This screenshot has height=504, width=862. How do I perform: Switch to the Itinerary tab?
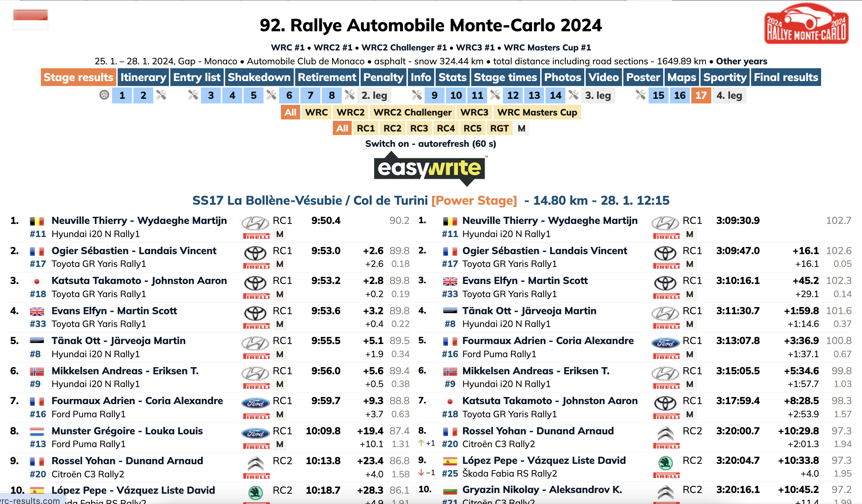(143, 77)
